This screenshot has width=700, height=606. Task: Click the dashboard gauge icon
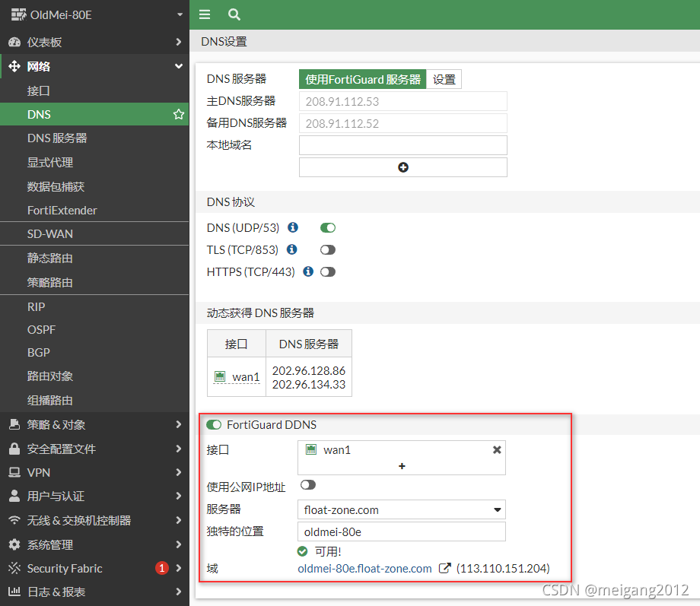(14, 42)
